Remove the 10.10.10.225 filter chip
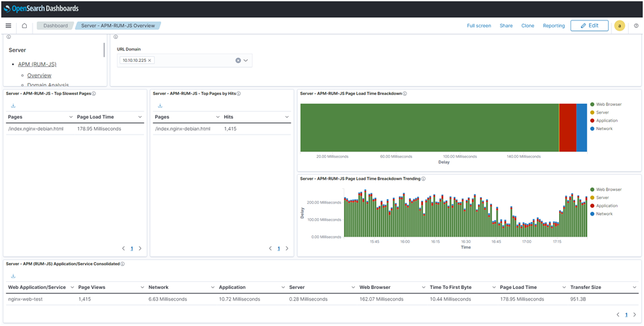The height and width of the screenshot is (326, 644). pos(149,60)
